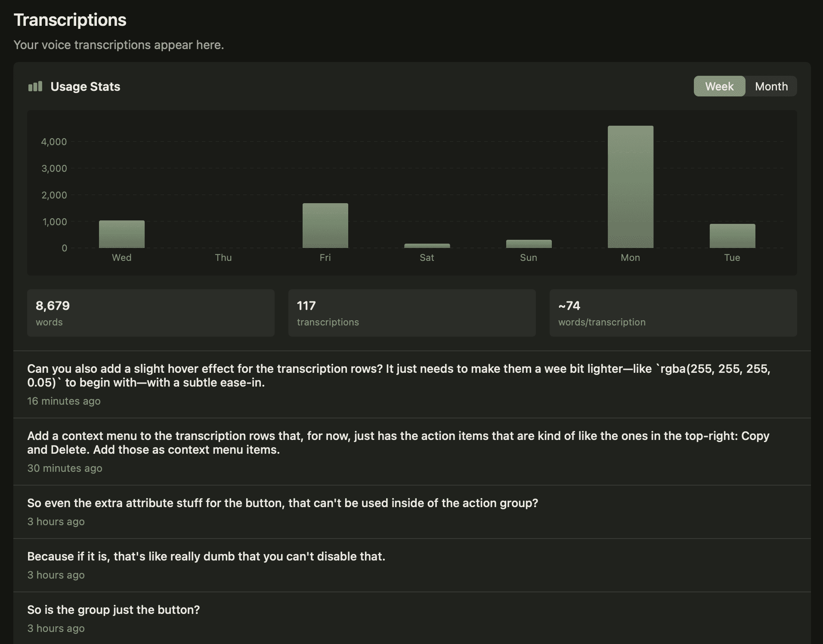Click the 117 transcriptions stat card
Image resolution: width=823 pixels, height=644 pixels.
pos(412,313)
